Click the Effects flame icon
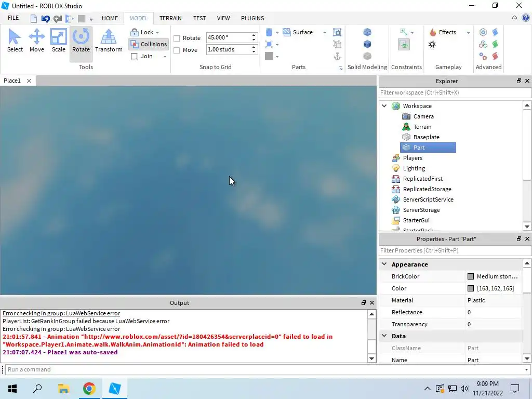This screenshot has height=399, width=532. pos(433,32)
